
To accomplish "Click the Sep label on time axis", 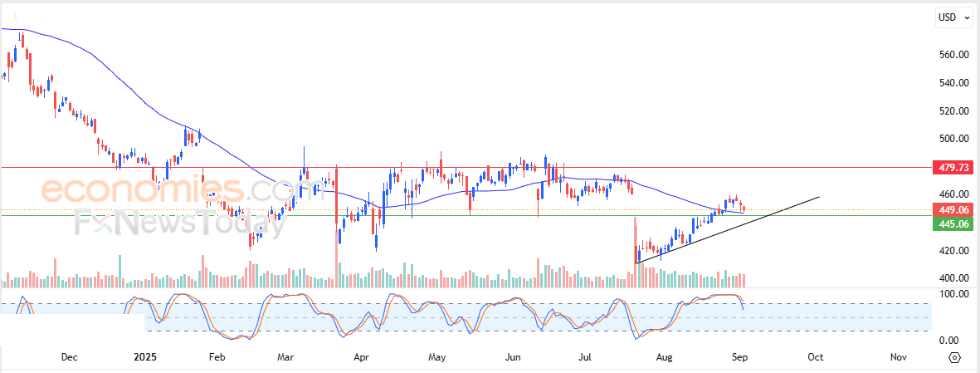I will coord(740,357).
